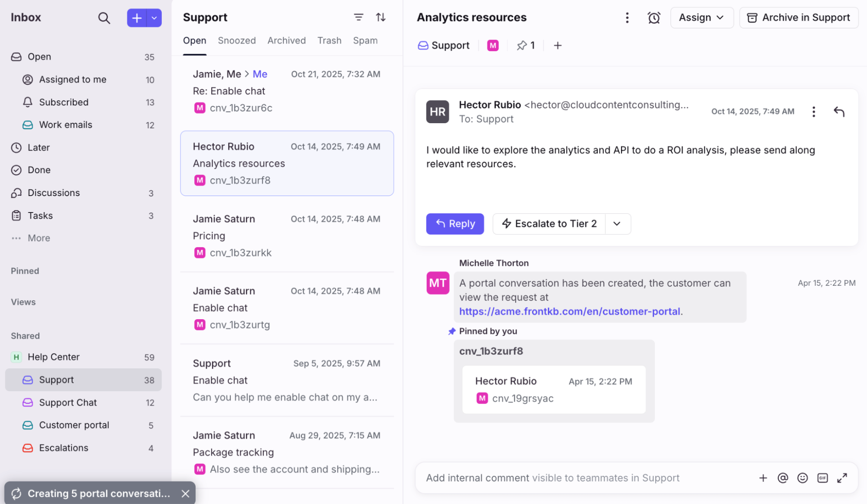Expand the Escalate to Tier 2 dropdown arrow
867x504 pixels.
pyautogui.click(x=617, y=224)
